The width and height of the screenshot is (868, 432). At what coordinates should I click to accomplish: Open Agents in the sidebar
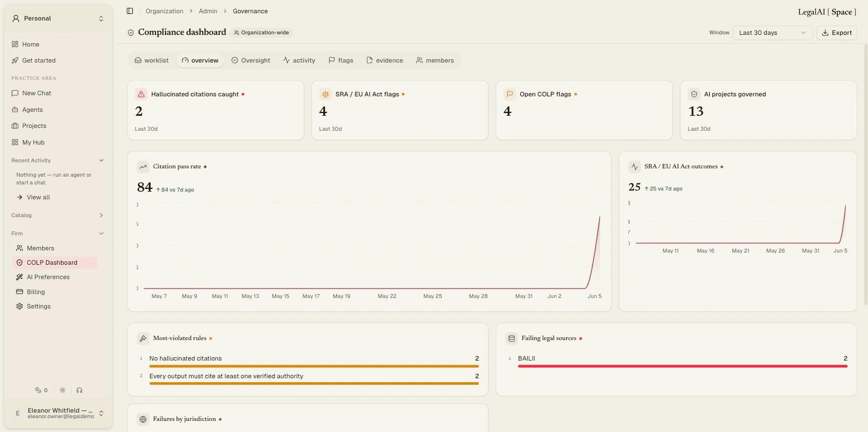pos(58,110)
